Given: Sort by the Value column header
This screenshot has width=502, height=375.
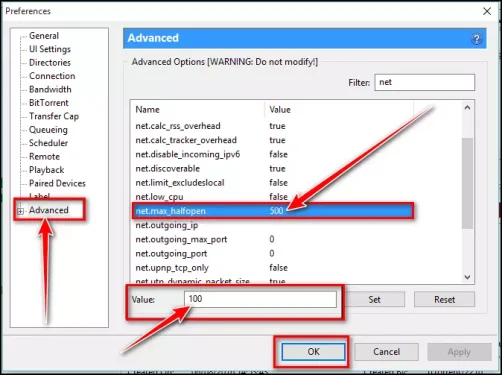Looking at the screenshot, I should click(339, 110).
